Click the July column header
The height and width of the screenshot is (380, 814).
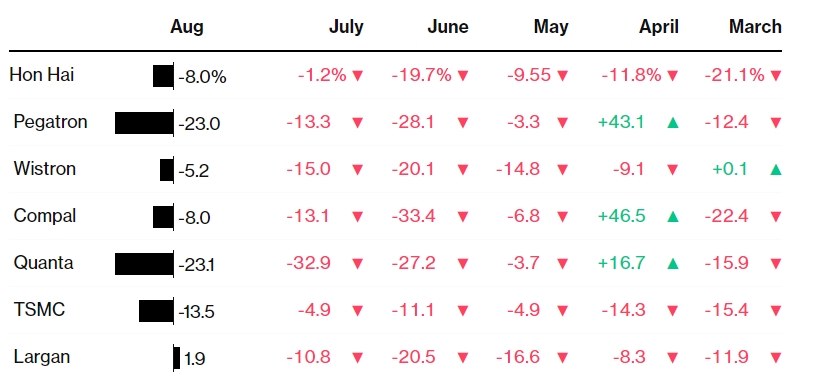pos(346,27)
